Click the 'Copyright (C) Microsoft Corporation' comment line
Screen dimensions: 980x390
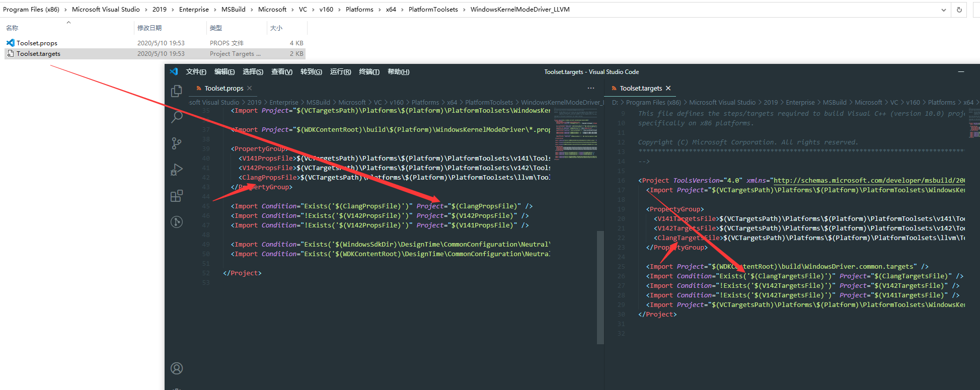tap(748, 142)
